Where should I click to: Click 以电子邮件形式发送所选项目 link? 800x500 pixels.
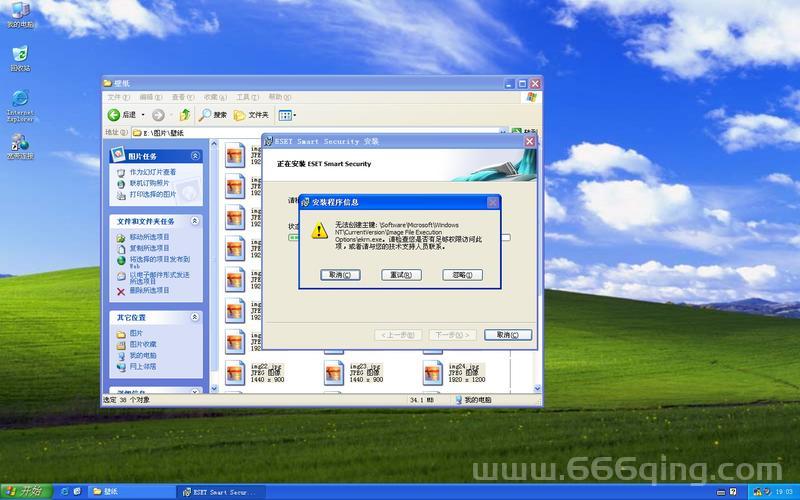159,278
